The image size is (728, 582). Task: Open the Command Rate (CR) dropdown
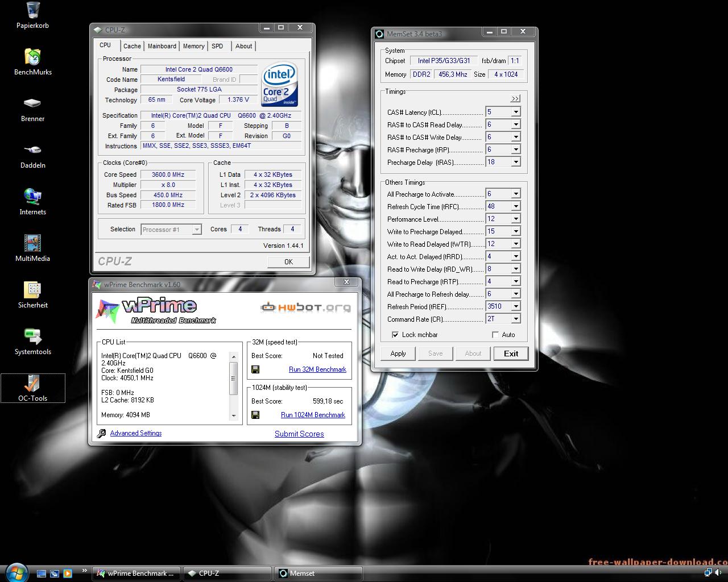(x=515, y=319)
